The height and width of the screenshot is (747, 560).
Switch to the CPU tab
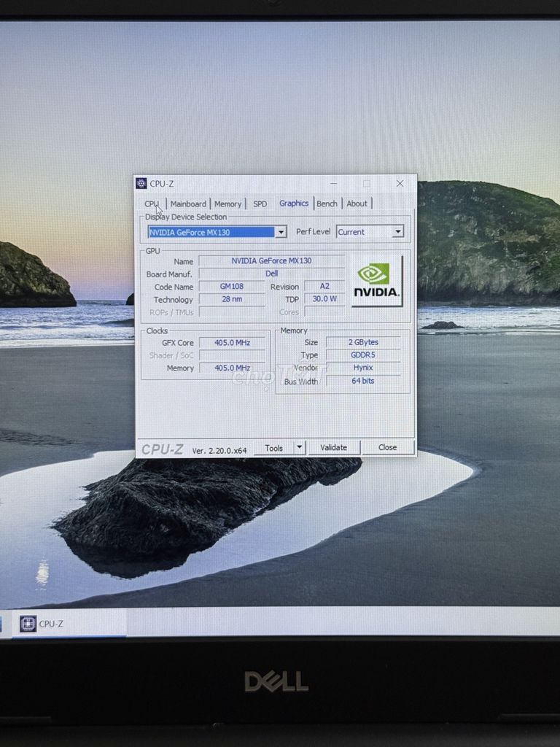coord(152,204)
